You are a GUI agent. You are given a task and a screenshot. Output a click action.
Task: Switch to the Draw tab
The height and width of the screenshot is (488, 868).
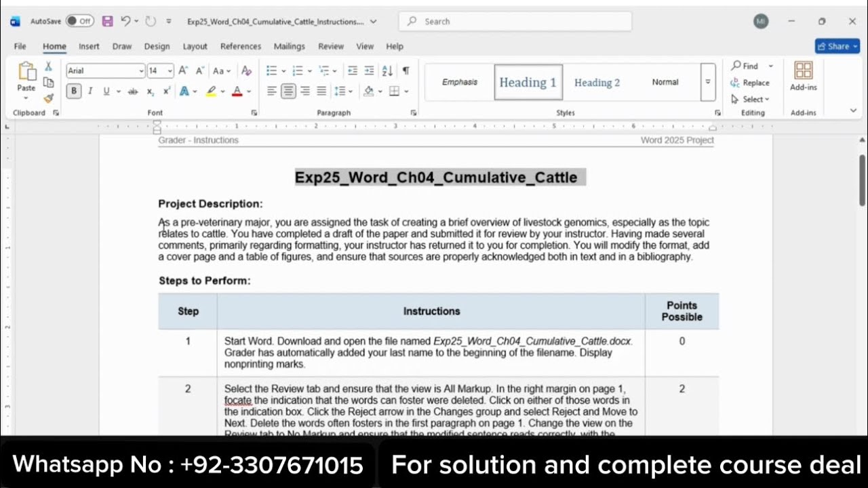pos(122,46)
